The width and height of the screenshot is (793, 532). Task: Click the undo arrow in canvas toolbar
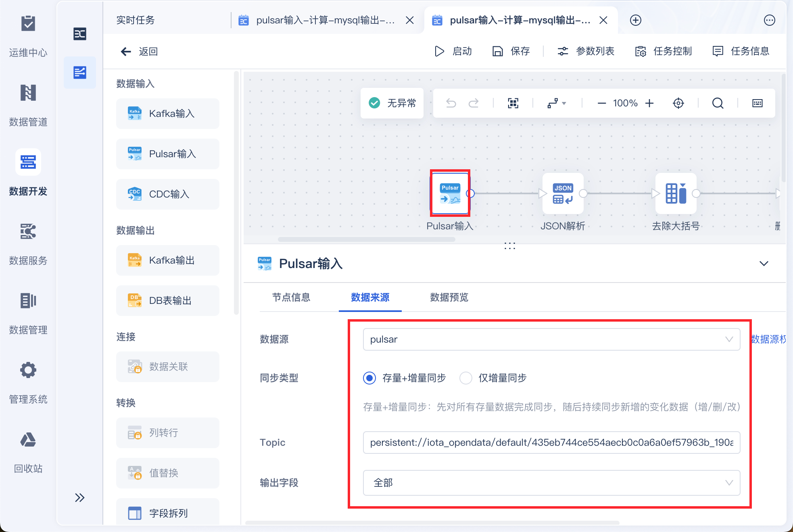[x=451, y=103]
